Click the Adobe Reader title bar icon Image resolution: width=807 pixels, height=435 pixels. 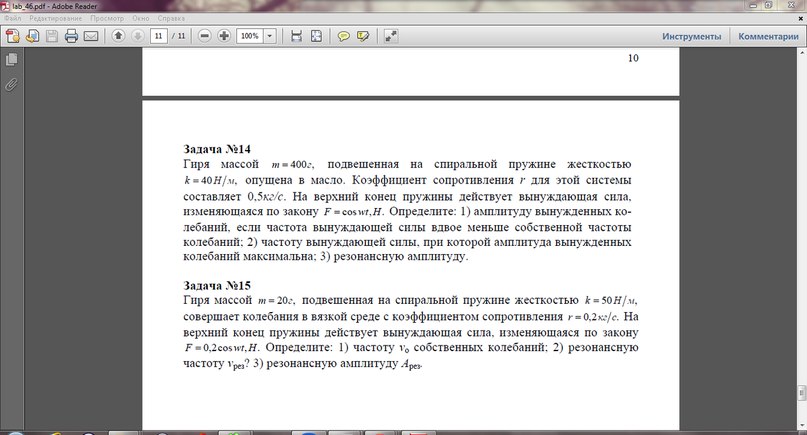tap(6, 6)
